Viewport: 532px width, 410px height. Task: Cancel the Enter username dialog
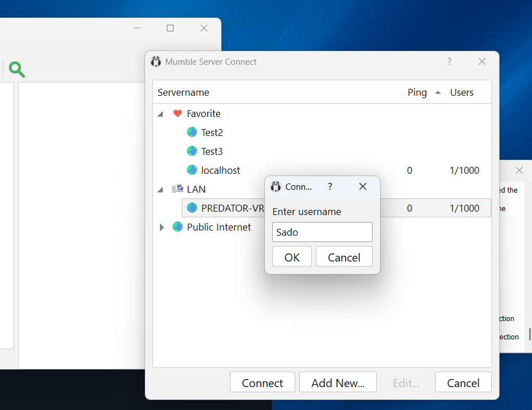pyautogui.click(x=344, y=257)
